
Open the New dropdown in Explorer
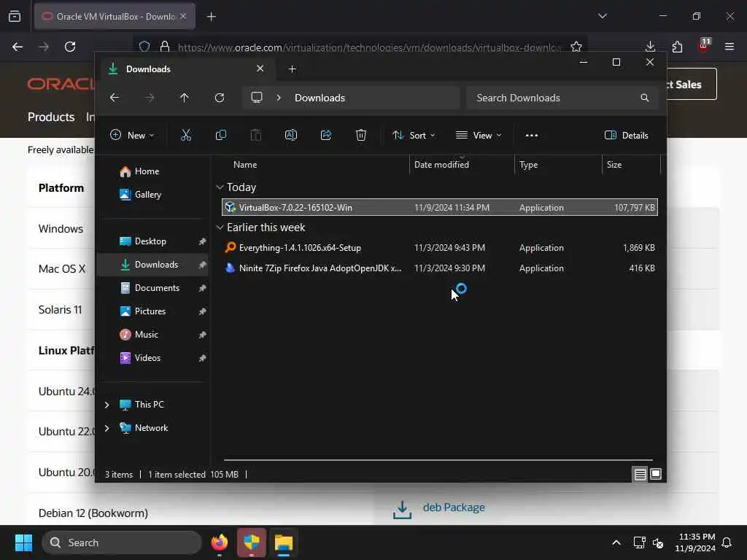pyautogui.click(x=132, y=135)
